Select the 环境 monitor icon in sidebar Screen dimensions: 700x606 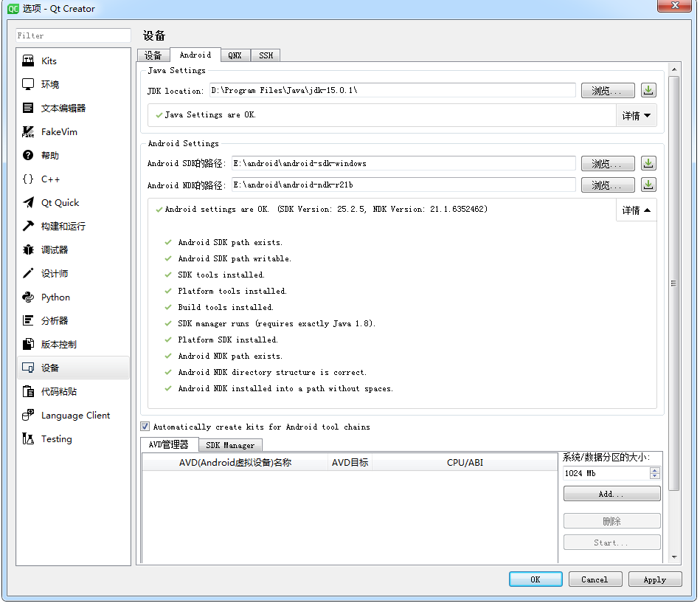tap(28, 84)
